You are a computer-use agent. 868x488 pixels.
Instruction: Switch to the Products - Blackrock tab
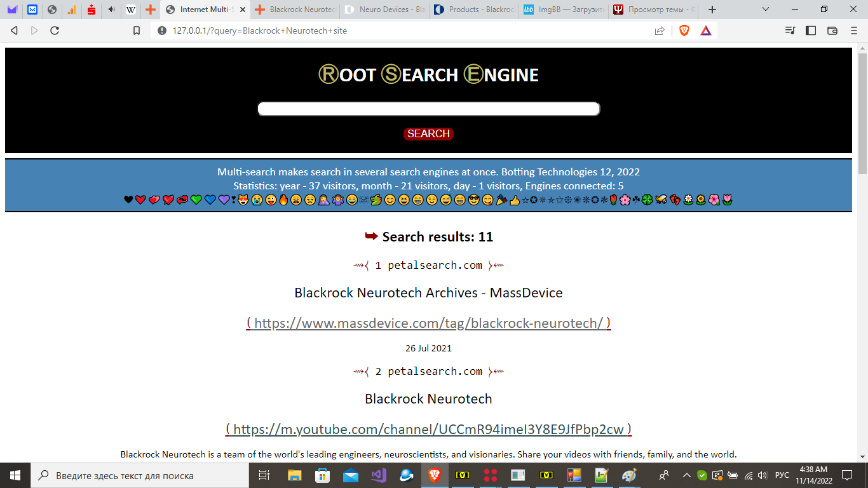pos(474,10)
